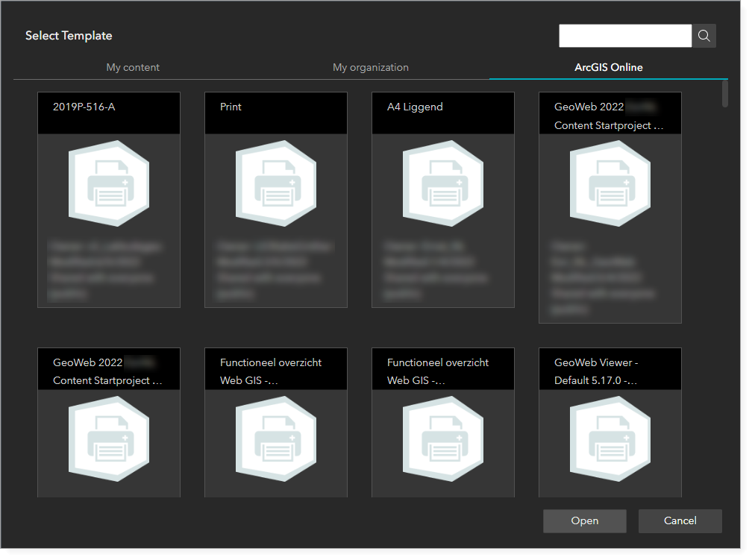Choose the first Functioneel overzicht Web GIS icon
The width and height of the screenshot is (752, 560).
[x=275, y=440]
